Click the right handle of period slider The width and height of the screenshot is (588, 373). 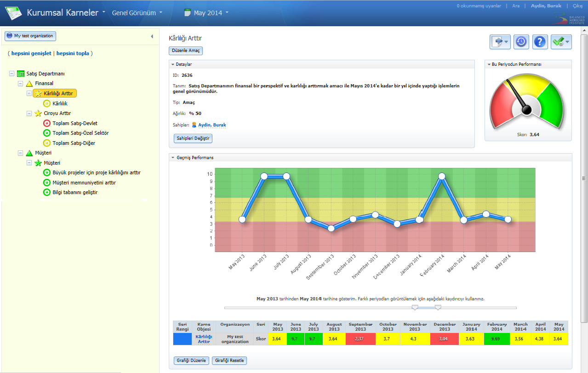pyautogui.click(x=438, y=307)
